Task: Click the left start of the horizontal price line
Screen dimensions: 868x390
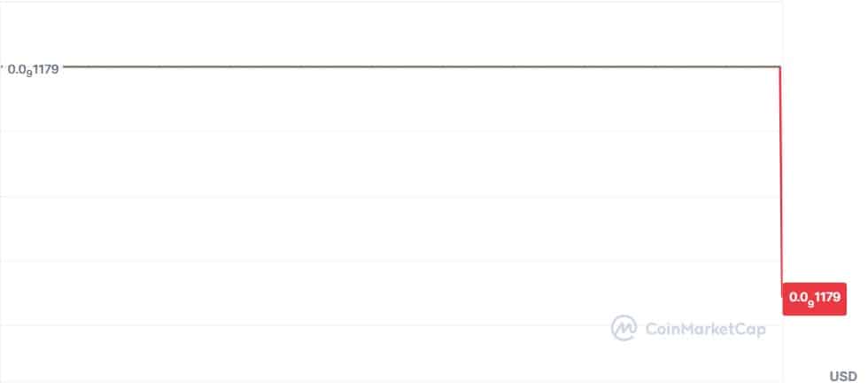Action: point(64,66)
